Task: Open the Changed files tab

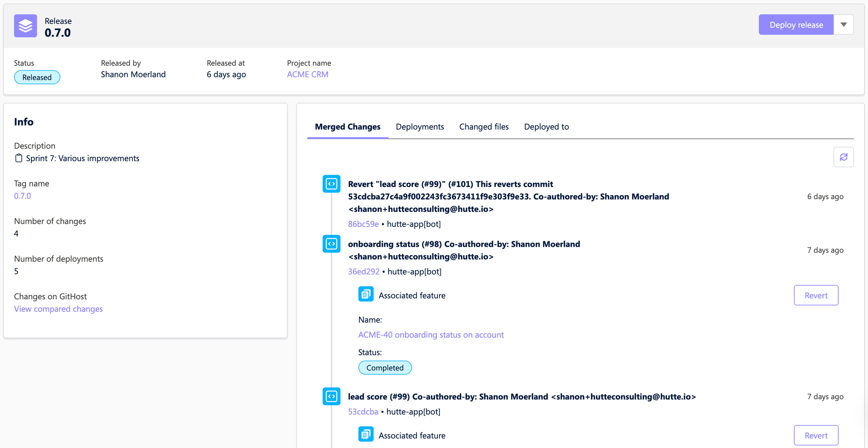Action: (484, 127)
